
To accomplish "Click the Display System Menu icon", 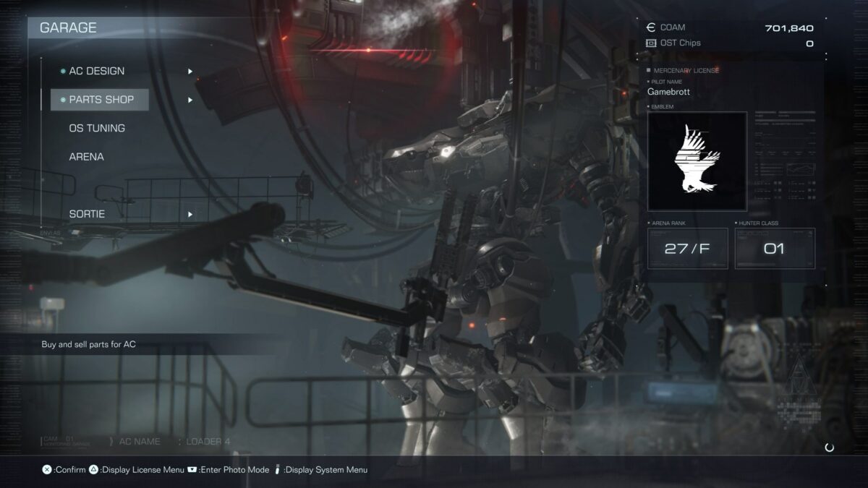I will pyautogui.click(x=277, y=469).
